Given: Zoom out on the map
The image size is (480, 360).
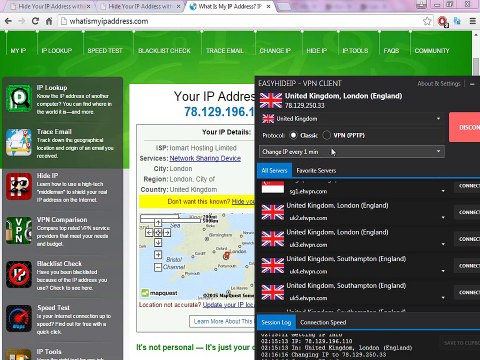Looking at the screenshot, I should tap(158, 267).
